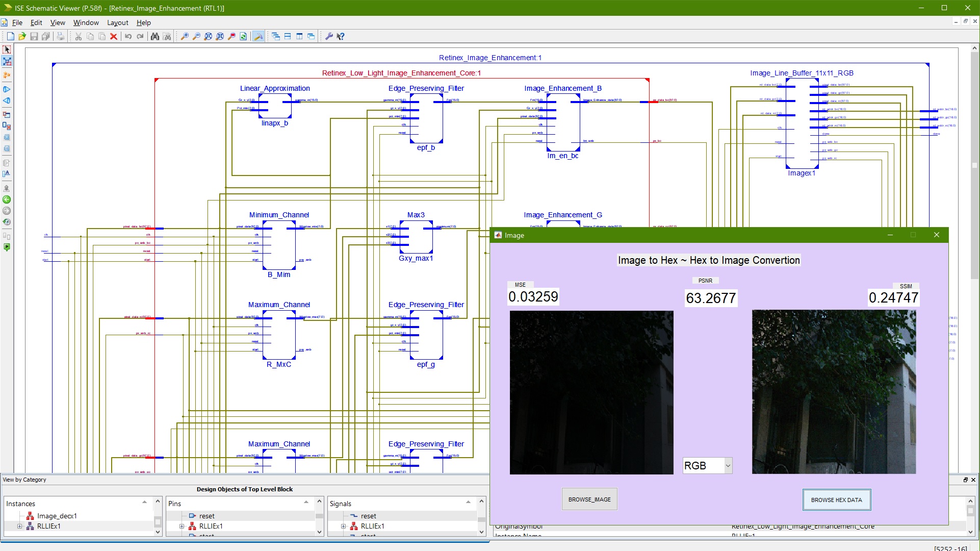980x551 pixels.
Task: Undock the View by Category panel
Action: (965, 480)
